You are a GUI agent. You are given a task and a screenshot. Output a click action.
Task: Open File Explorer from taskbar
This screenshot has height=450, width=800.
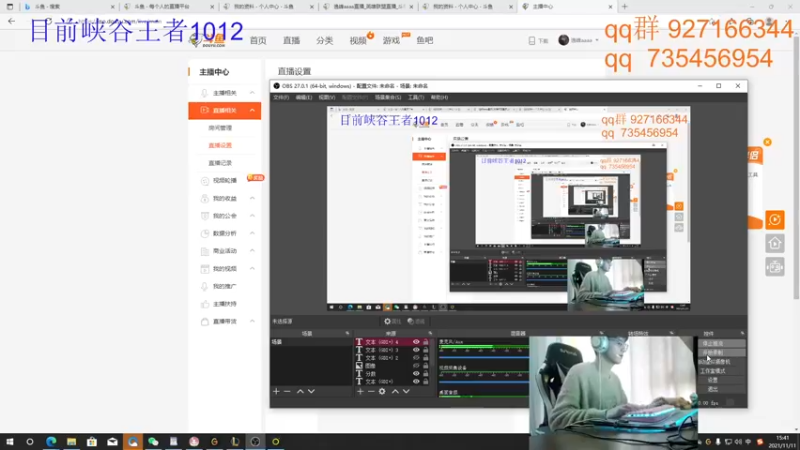71,441
